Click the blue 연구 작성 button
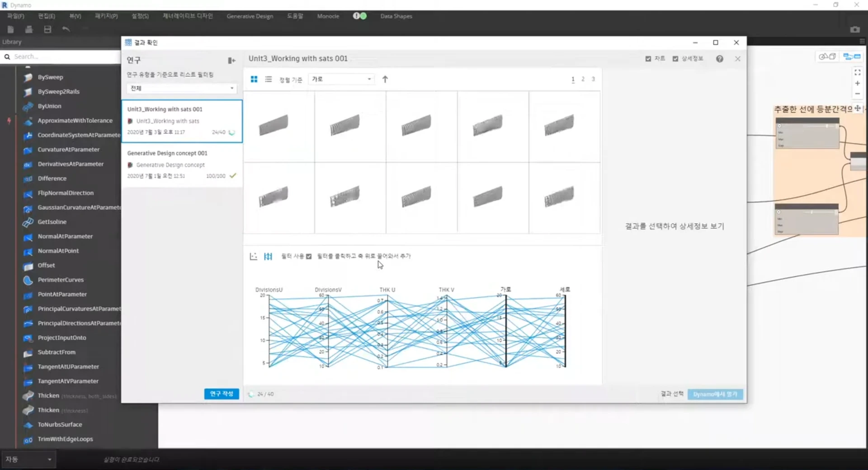 [222, 394]
